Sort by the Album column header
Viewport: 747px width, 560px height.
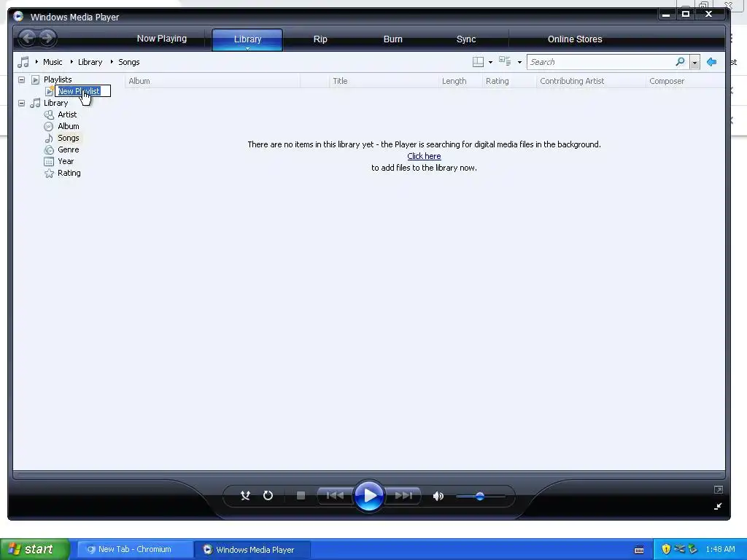tap(212, 81)
